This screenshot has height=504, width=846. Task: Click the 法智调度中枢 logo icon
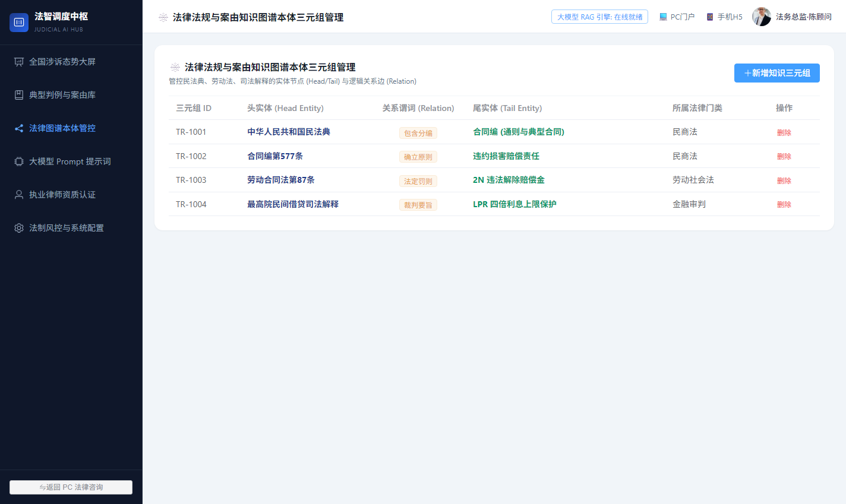pyautogui.click(x=19, y=23)
